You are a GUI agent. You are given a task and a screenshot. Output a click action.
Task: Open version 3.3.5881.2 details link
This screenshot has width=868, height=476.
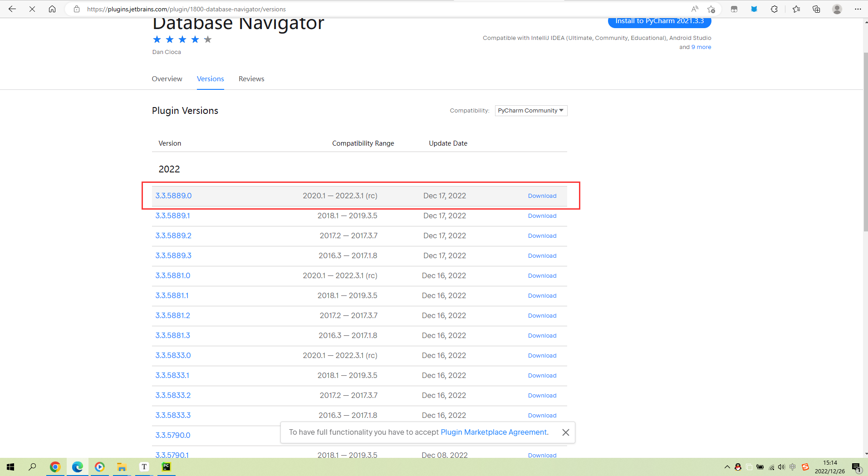pos(173,315)
